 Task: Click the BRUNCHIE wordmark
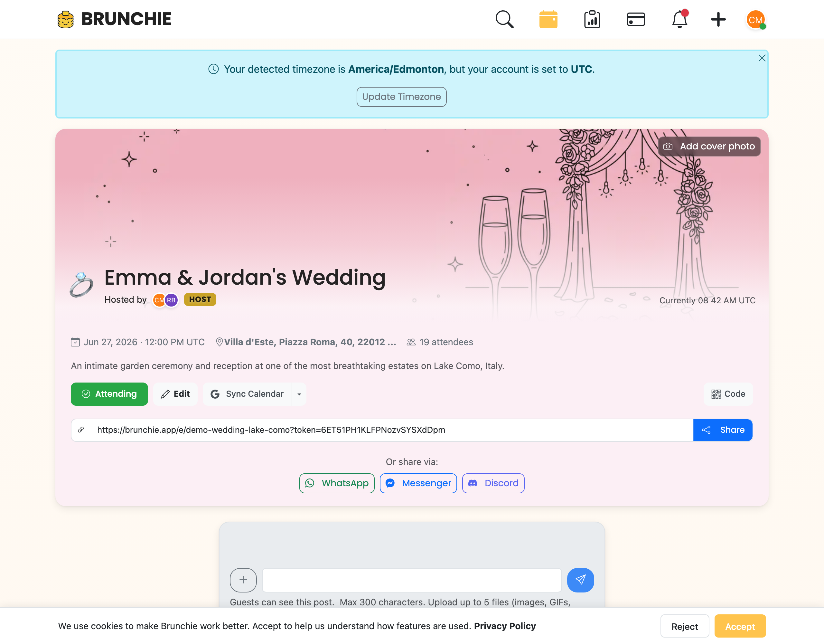click(126, 19)
